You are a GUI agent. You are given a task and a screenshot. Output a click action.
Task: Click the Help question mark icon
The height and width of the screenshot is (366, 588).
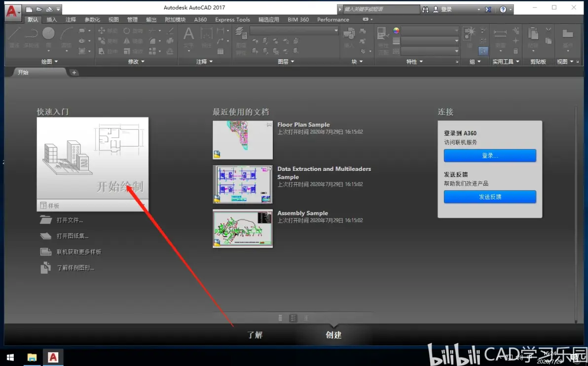tap(503, 9)
